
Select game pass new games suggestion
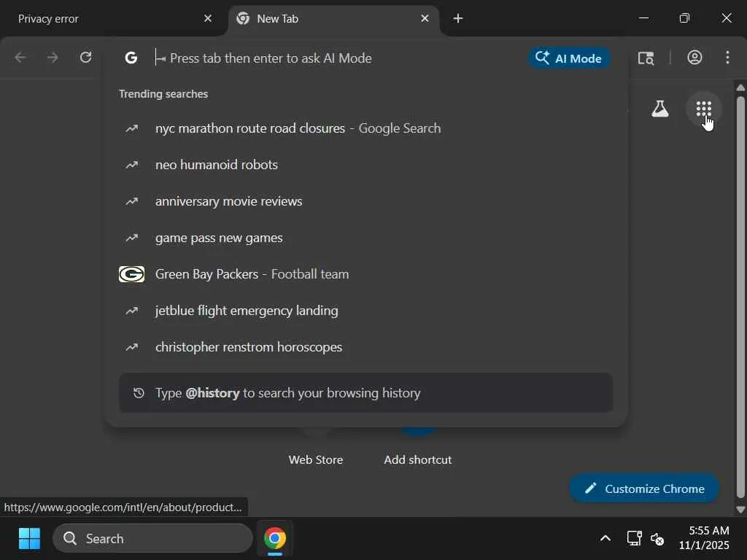pyautogui.click(x=366, y=238)
